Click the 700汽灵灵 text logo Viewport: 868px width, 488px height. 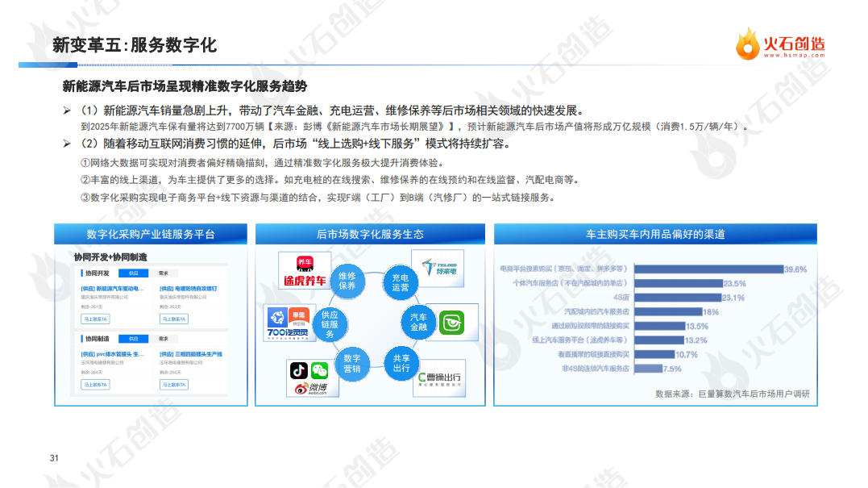pos(288,333)
